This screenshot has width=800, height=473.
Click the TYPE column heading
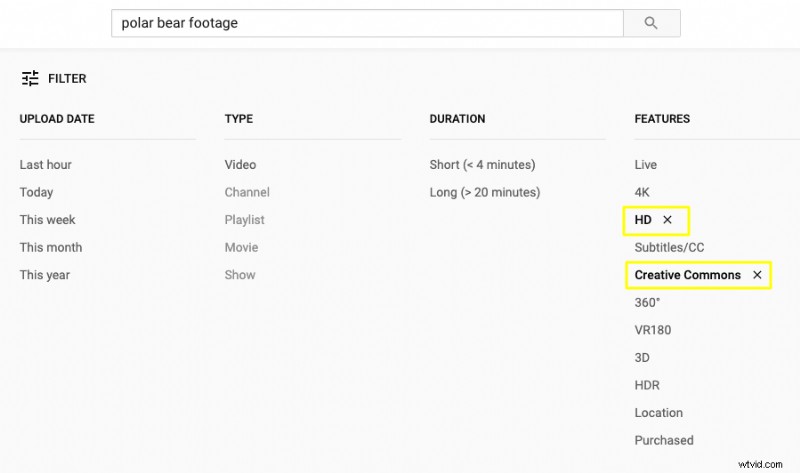(239, 119)
